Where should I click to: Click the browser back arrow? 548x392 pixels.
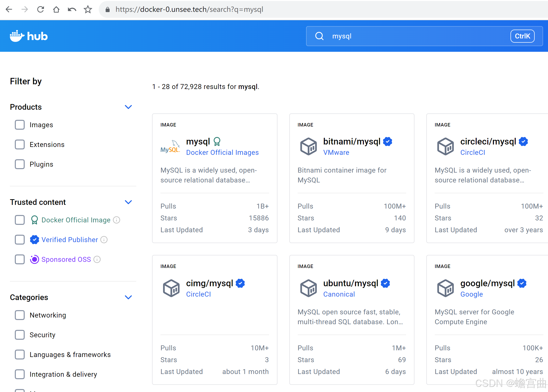click(x=9, y=9)
